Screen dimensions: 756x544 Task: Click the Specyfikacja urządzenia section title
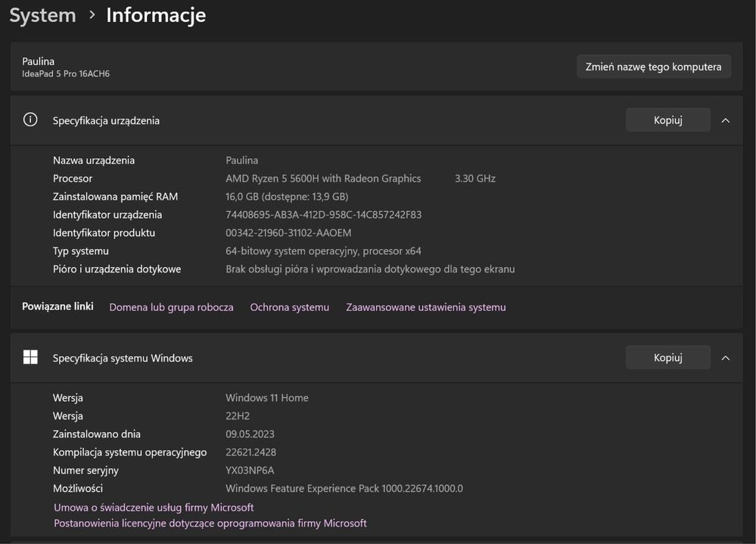click(x=106, y=120)
